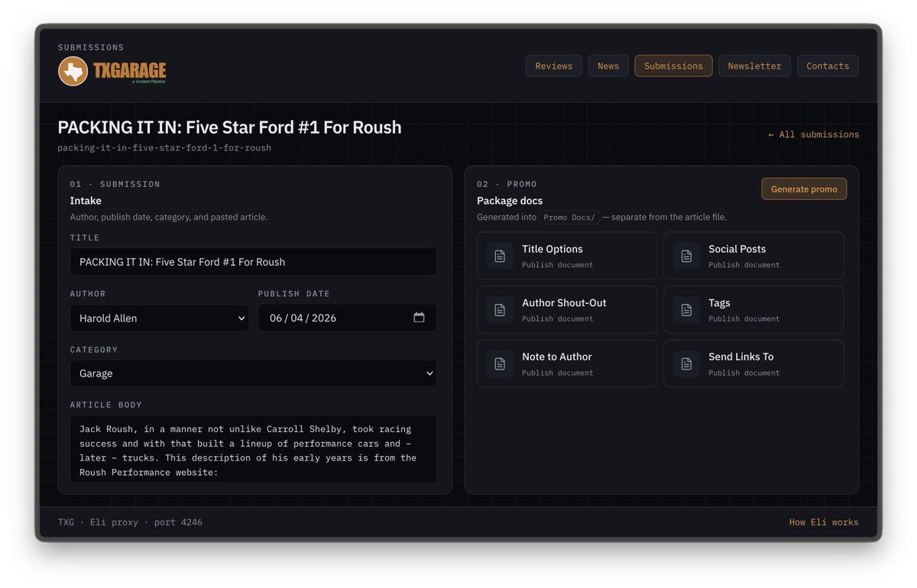Open the Tags publish document card
Screen dimensions: 917x588
tap(753, 310)
